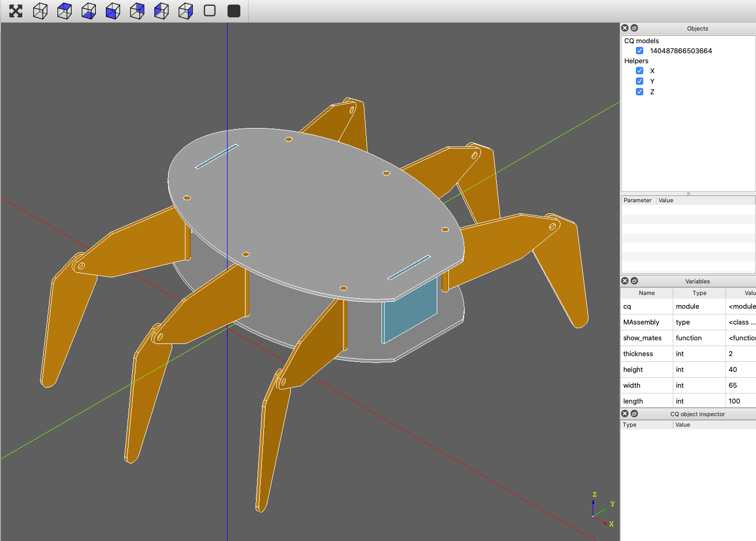Toggle the Y helper axis checkbox
This screenshot has width=756, height=541.
[x=640, y=81]
